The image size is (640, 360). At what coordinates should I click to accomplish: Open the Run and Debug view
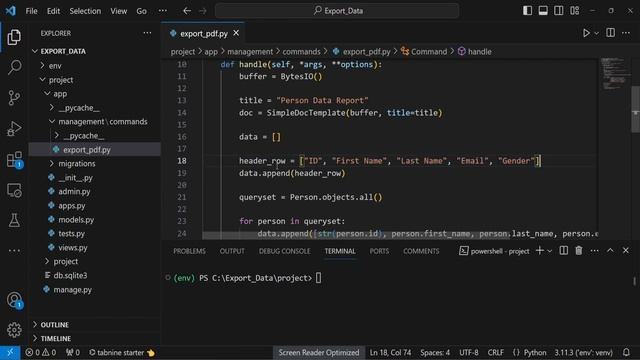[x=14, y=129]
